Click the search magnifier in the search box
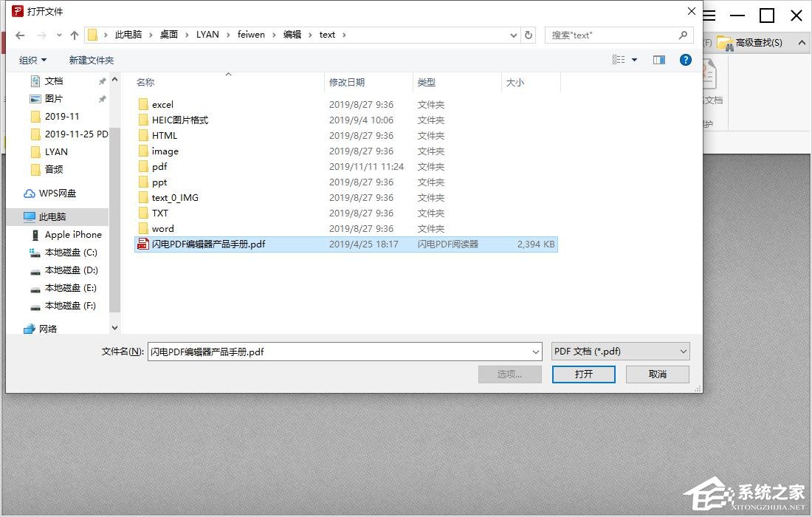 tap(683, 35)
